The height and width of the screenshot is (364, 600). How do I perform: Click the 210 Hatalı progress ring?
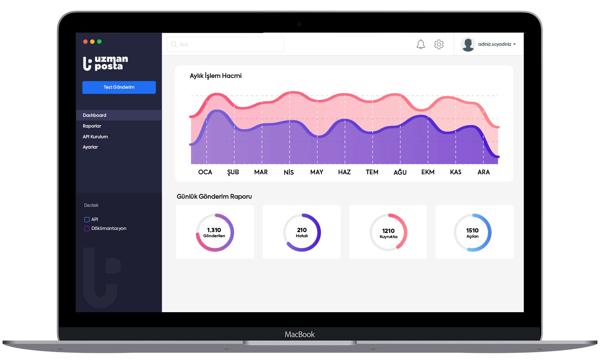click(x=302, y=232)
